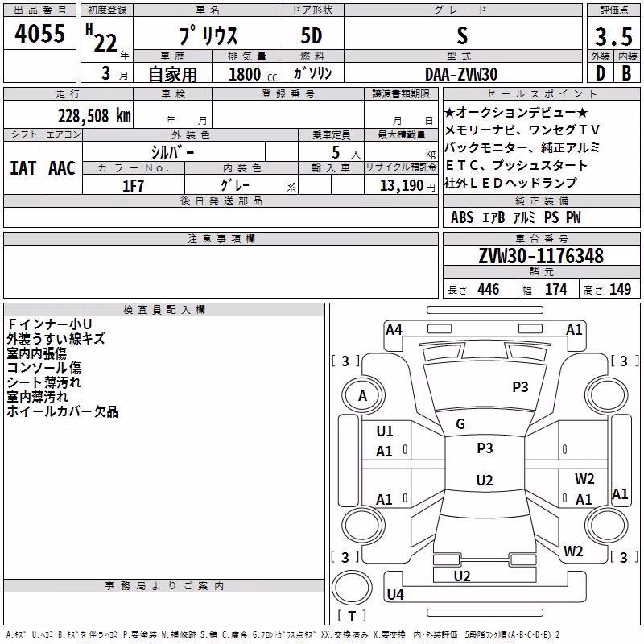644x644 pixels.
Task: Select the メモリーナビ、ワンセグTV line
Action: (522, 130)
